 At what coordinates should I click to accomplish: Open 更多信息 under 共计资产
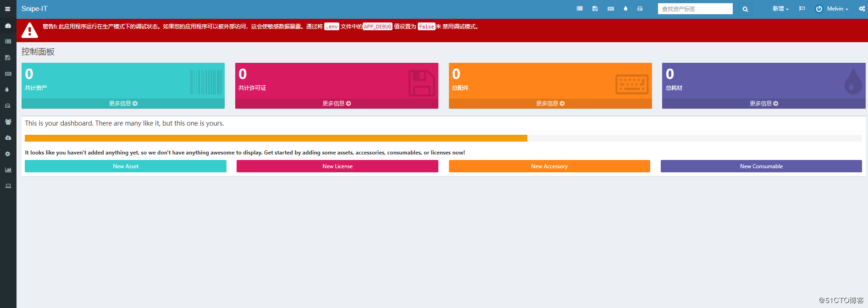click(x=123, y=104)
